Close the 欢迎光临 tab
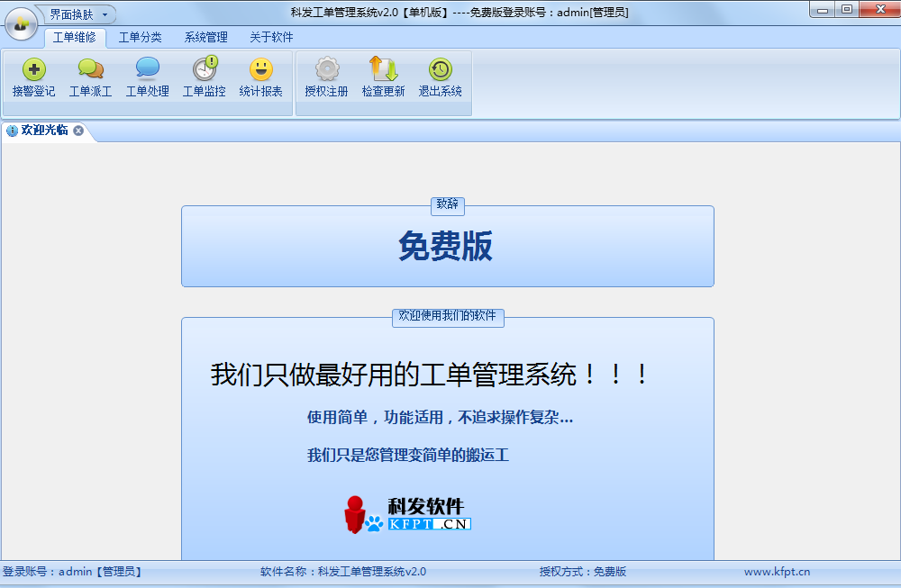 pos(78,131)
